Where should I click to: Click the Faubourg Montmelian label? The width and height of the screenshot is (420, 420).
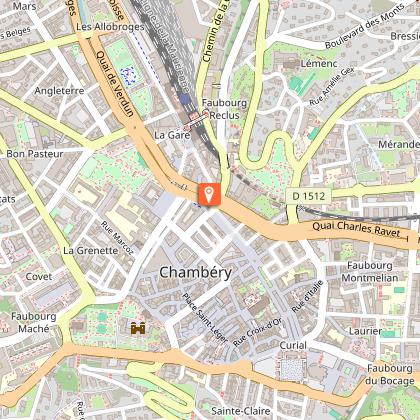370,272
